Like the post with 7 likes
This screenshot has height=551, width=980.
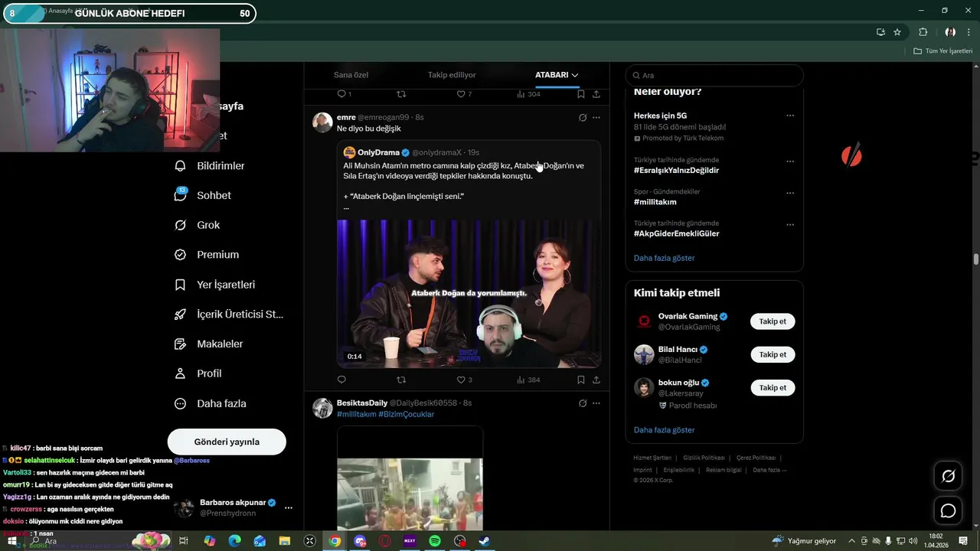coord(464,94)
